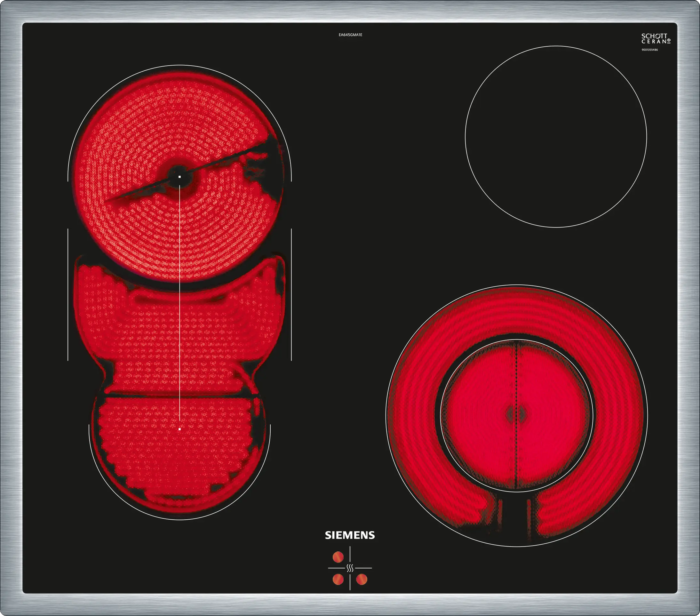Image resolution: width=700 pixels, height=616 pixels.
Task: Click the residual heat wavy-lines icon
Action: pyautogui.click(x=350, y=568)
